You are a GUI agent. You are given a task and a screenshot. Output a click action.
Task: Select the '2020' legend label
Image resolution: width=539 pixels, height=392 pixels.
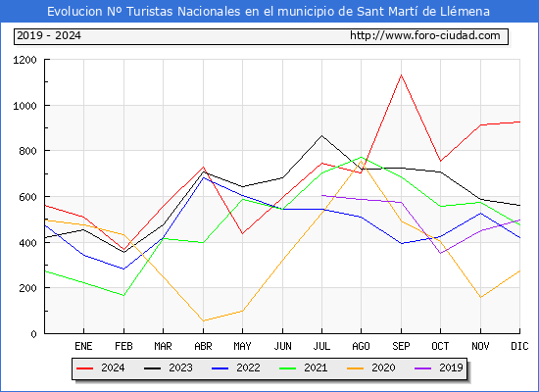click(x=383, y=367)
